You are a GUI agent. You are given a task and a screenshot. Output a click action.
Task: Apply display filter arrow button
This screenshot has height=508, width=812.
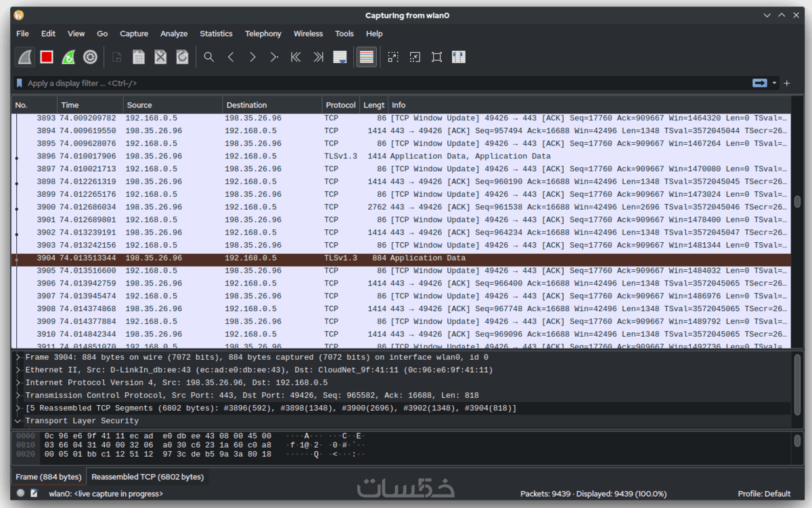[759, 83]
